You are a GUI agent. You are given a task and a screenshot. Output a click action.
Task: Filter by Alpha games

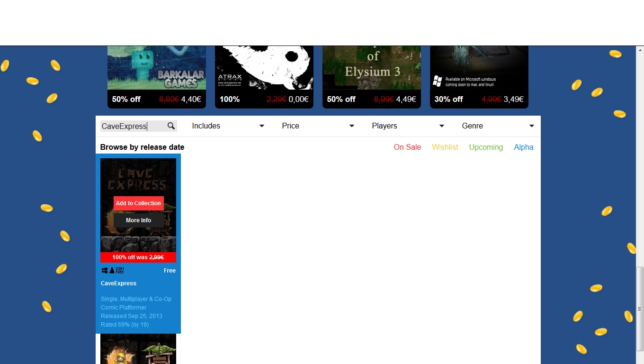(x=524, y=147)
